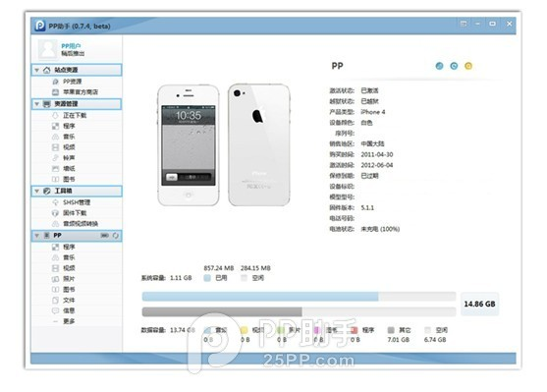This screenshot has height=392, width=547.
Task: Click the gray 其它 legend swatch
Action: click(x=391, y=330)
